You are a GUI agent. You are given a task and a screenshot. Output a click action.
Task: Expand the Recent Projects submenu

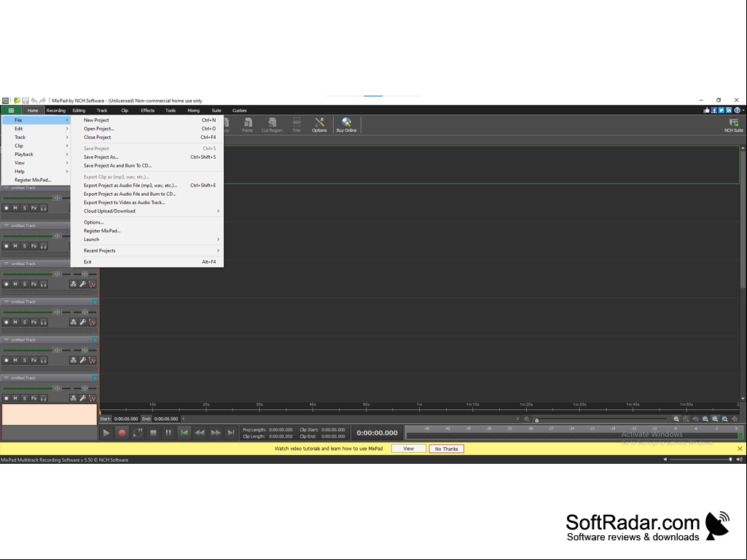[146, 251]
